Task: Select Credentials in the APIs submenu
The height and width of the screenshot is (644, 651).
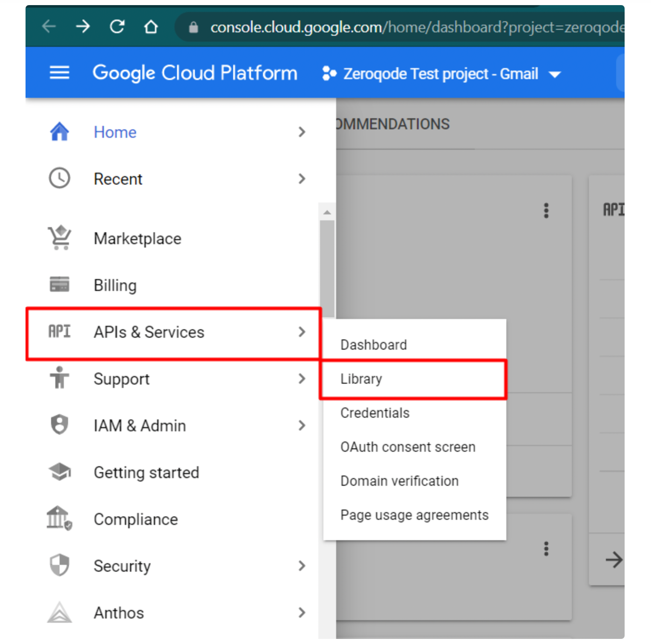Action: pyautogui.click(x=414, y=413)
